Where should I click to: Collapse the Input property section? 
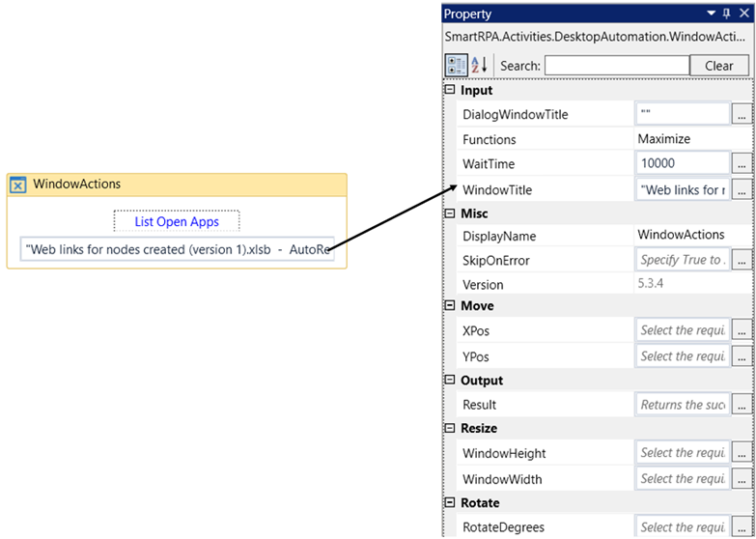[x=449, y=90]
